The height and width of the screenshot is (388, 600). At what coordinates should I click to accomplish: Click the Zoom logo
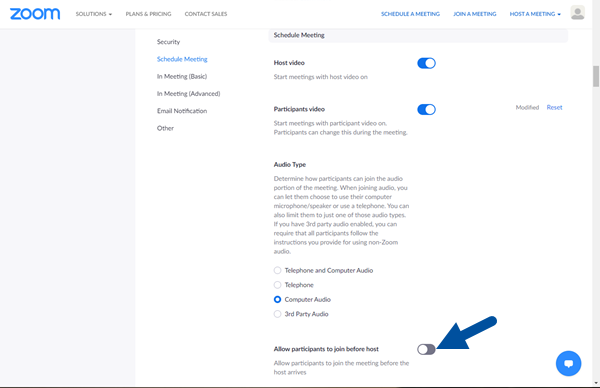(35, 14)
